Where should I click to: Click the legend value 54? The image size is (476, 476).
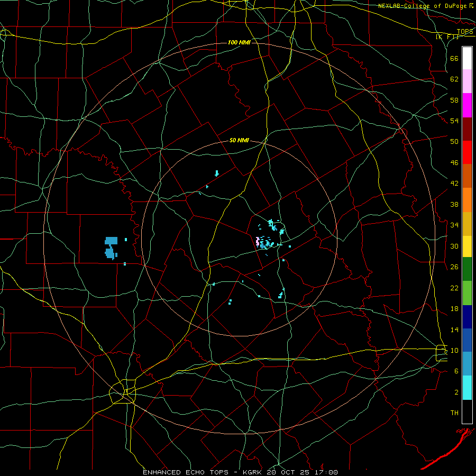[454, 121]
